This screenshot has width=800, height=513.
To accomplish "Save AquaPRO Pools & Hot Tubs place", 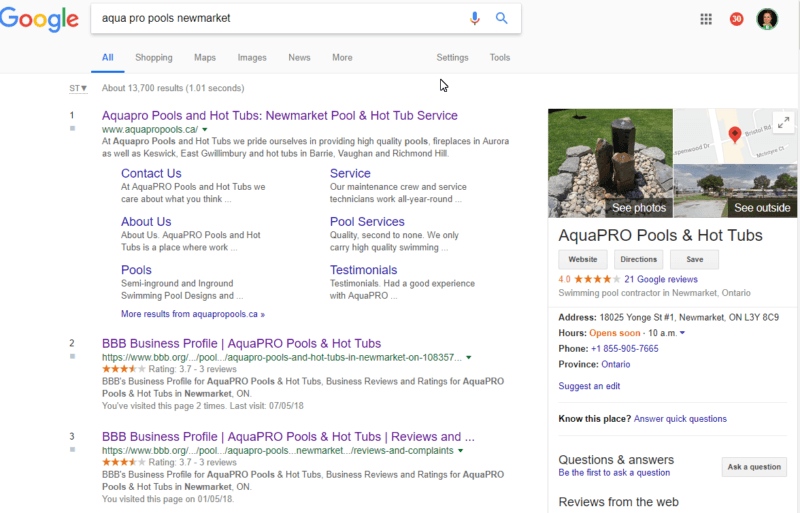I will (694, 259).
